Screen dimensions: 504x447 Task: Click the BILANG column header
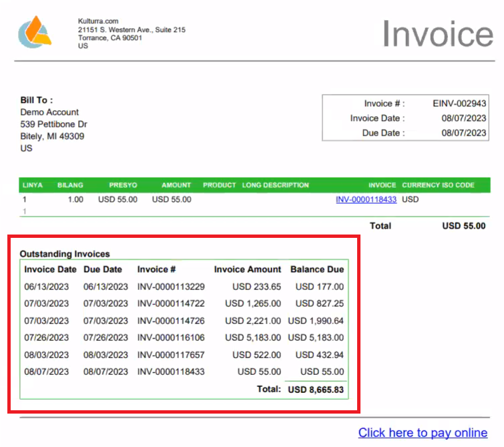click(70, 185)
